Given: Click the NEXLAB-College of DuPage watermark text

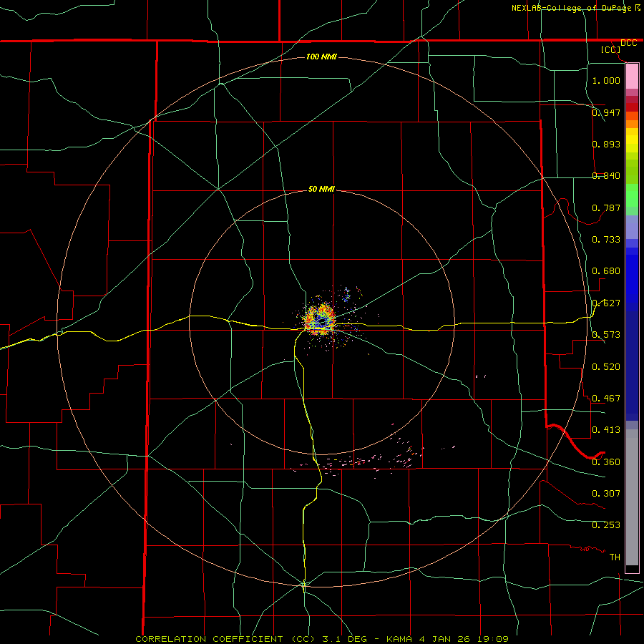Looking at the screenshot, I should [x=576, y=8].
